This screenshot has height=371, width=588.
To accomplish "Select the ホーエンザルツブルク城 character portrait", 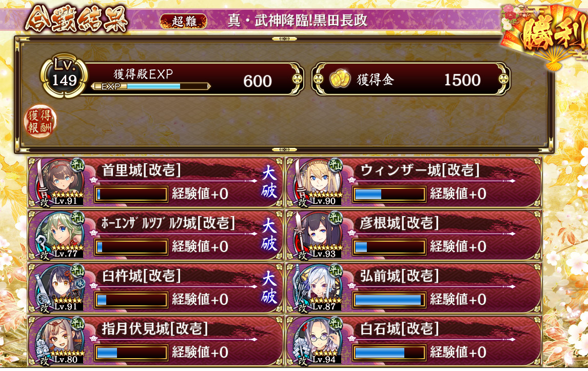I will [60, 235].
